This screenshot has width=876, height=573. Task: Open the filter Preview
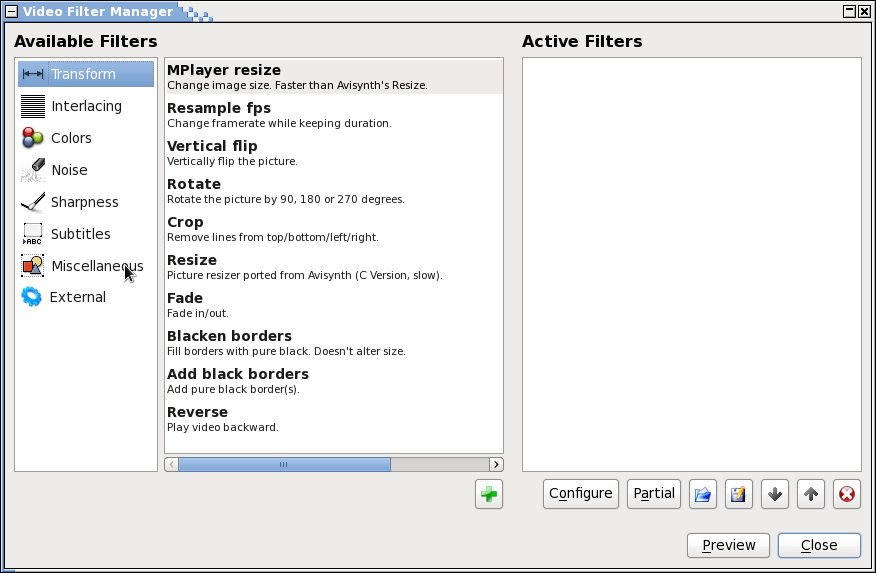pos(729,546)
